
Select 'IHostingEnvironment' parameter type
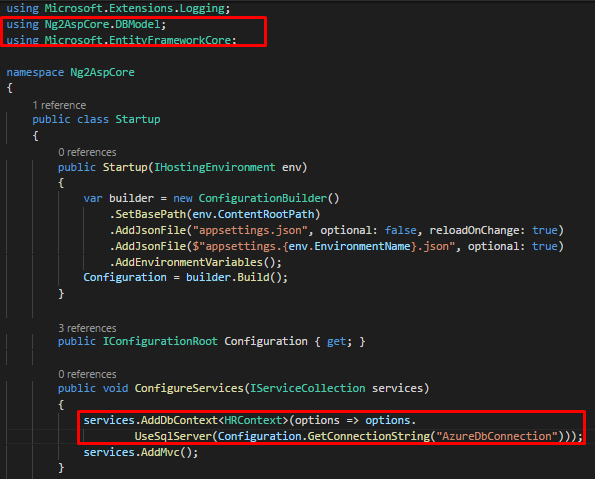click(x=214, y=167)
